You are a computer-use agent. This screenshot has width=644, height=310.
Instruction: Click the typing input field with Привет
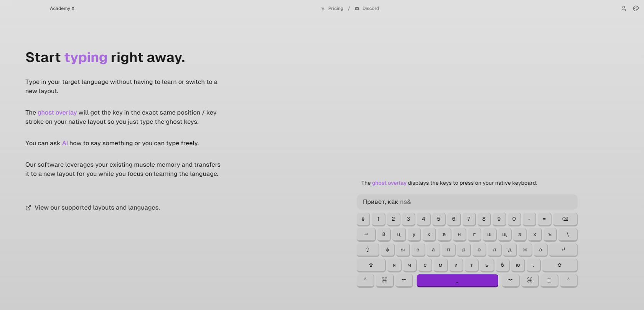(x=466, y=202)
